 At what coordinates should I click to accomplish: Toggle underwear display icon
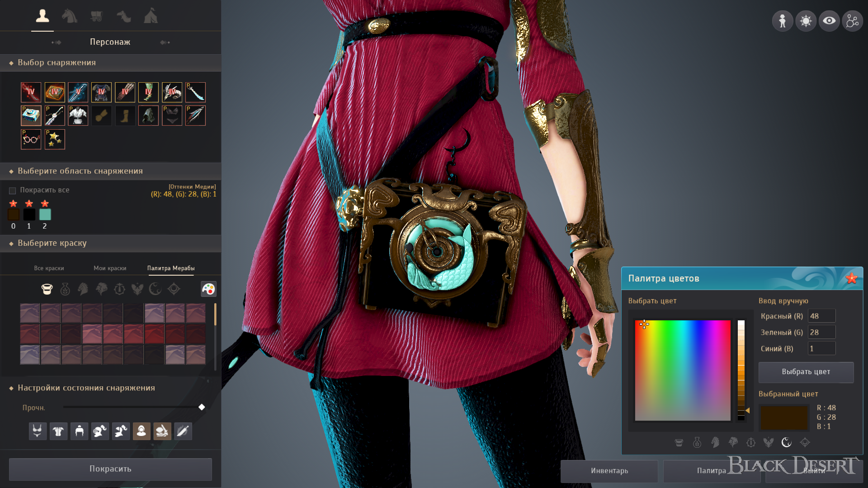coord(38,431)
